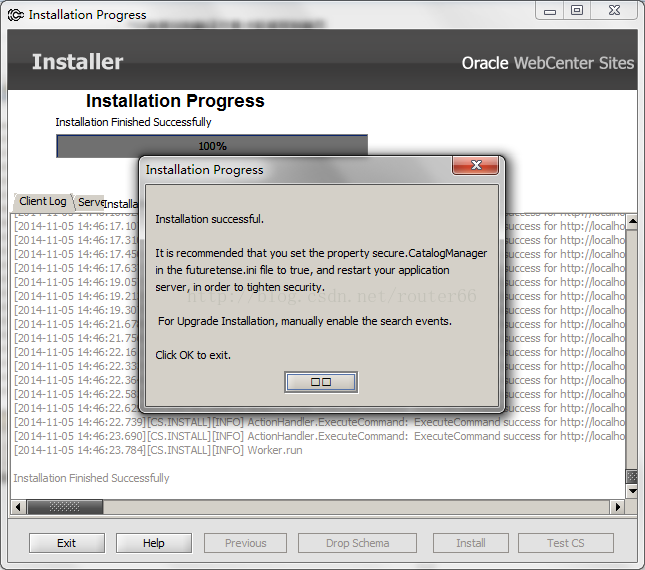Click the 14:46:19.05 log line
Viewport: 645px width, 570px height.
tap(76, 282)
